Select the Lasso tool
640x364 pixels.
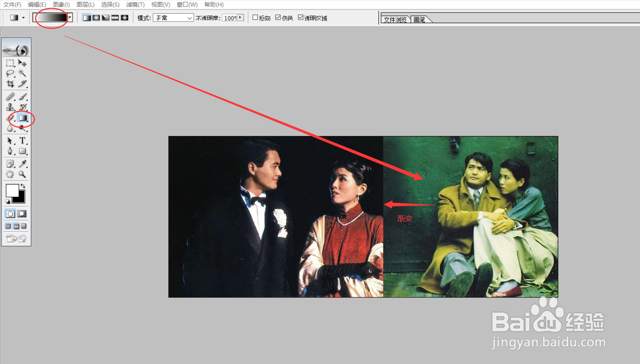[10, 73]
